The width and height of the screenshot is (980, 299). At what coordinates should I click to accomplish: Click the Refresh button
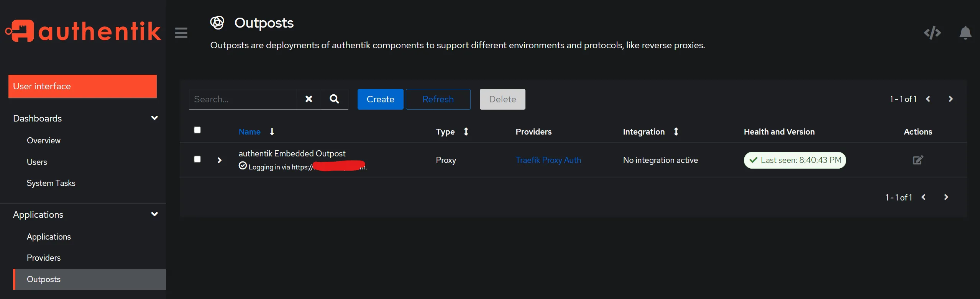(x=438, y=99)
